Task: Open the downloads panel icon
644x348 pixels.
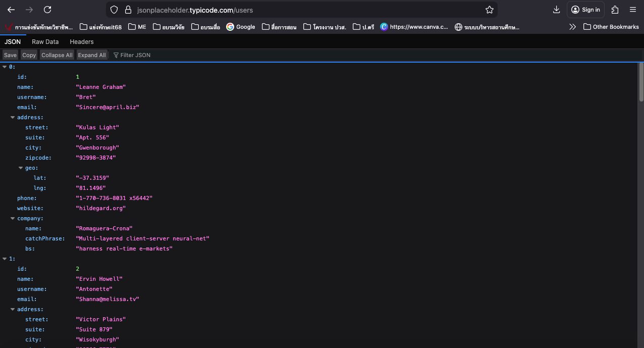Action: [556, 10]
